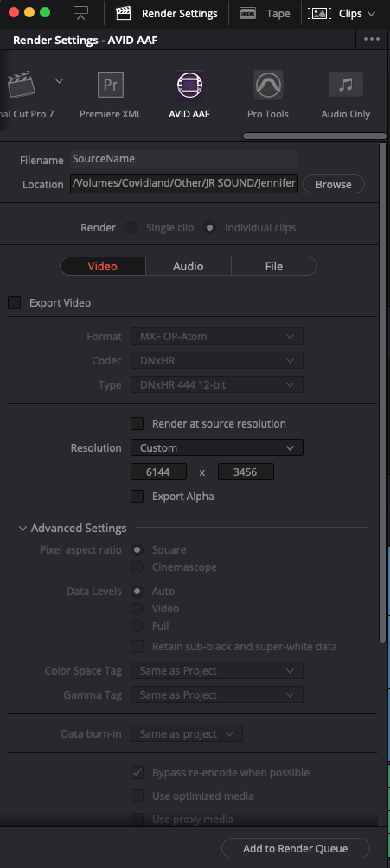The width and height of the screenshot is (390, 868).
Task: Click the monitor output icon in top toolbar
Action: point(81,13)
